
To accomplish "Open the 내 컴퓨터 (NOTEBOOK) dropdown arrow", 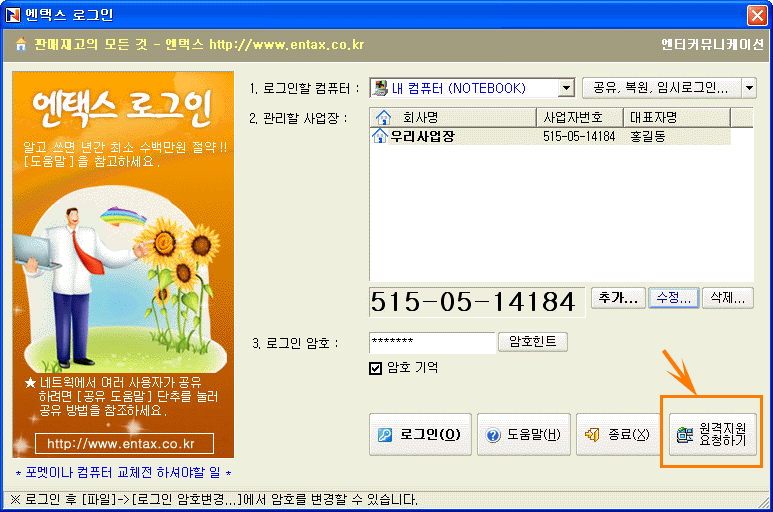I will point(567,88).
